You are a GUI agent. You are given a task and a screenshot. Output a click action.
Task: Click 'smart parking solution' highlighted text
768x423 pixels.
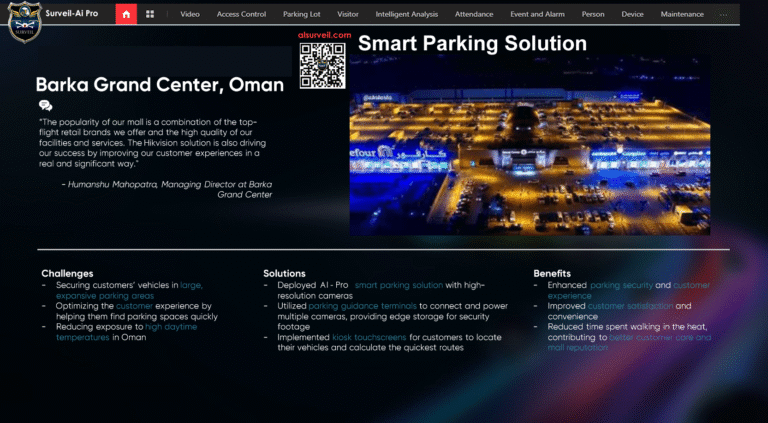point(399,285)
